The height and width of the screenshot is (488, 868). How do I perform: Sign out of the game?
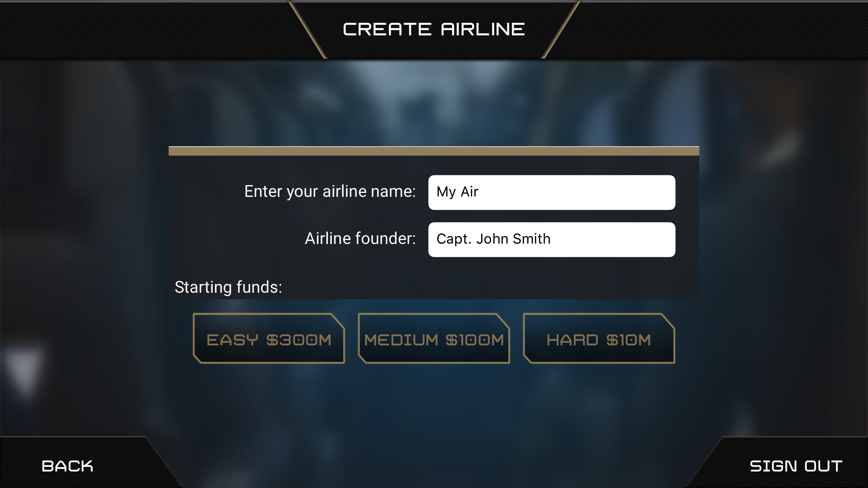[x=796, y=466]
